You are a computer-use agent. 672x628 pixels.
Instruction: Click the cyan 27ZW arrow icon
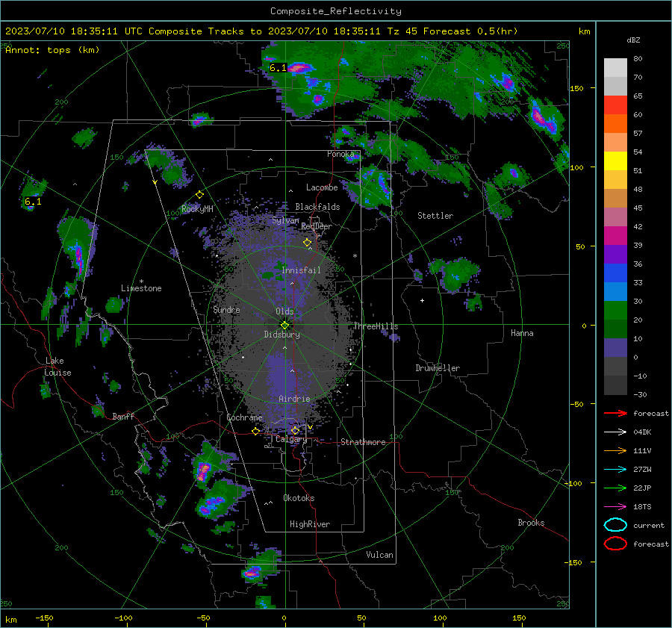click(x=615, y=470)
